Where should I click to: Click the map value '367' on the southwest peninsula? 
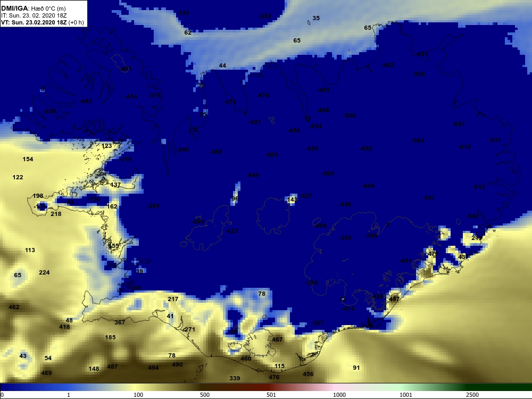click(119, 322)
